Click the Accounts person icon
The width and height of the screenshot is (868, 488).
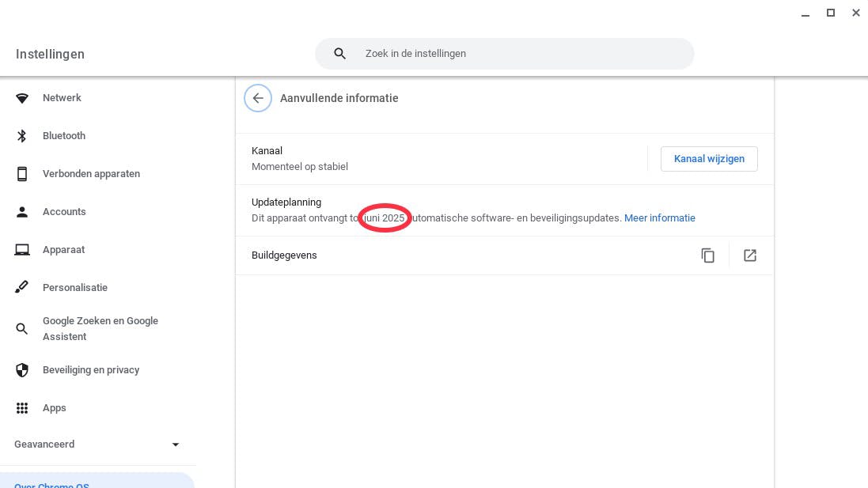[x=22, y=212]
